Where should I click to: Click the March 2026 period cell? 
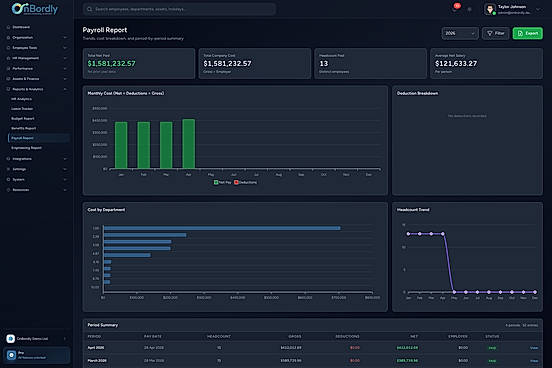(x=97, y=361)
